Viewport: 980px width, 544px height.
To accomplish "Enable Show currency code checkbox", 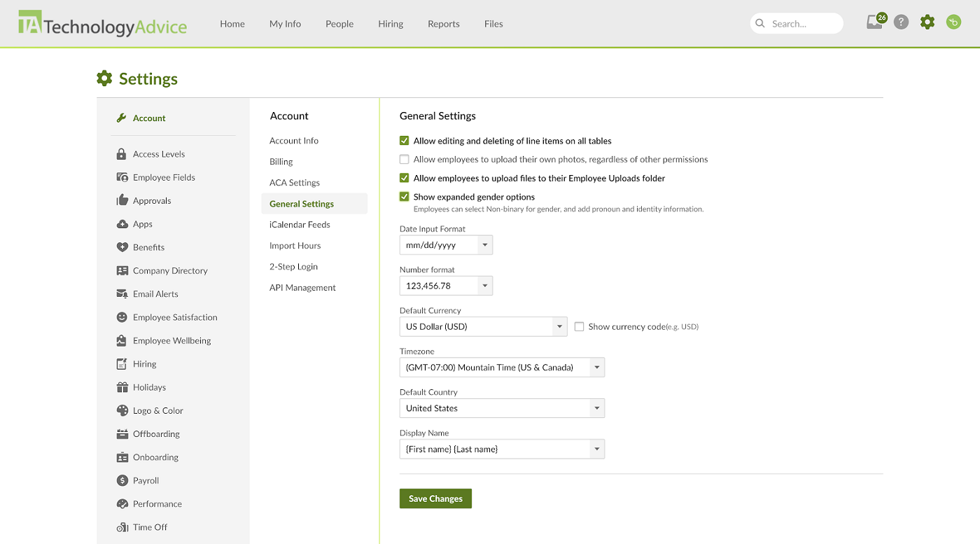I will (x=579, y=326).
